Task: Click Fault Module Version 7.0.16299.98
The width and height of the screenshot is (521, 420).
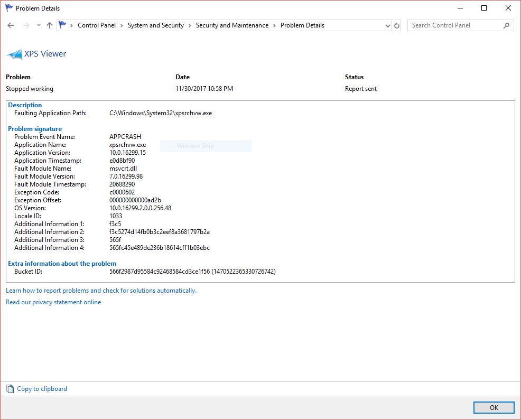Action: tap(126, 176)
